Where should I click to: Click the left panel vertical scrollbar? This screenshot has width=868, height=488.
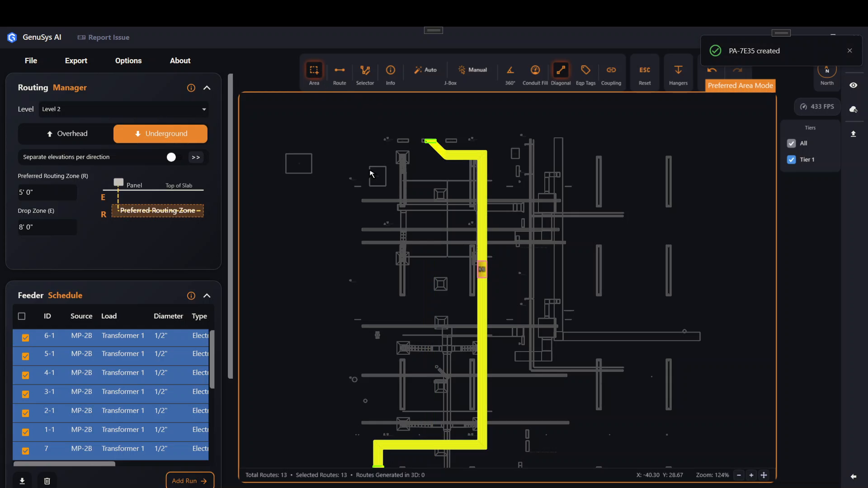pos(231,226)
